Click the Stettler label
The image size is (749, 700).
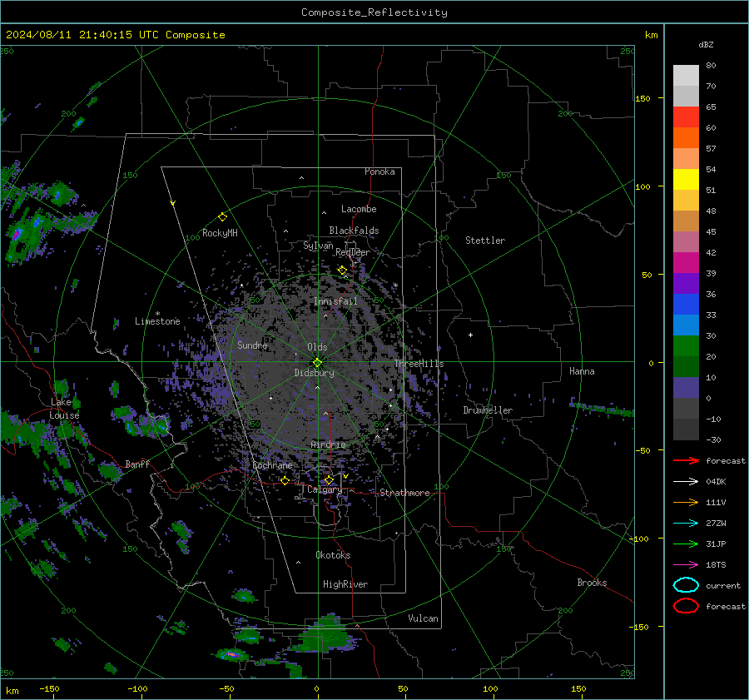click(485, 241)
